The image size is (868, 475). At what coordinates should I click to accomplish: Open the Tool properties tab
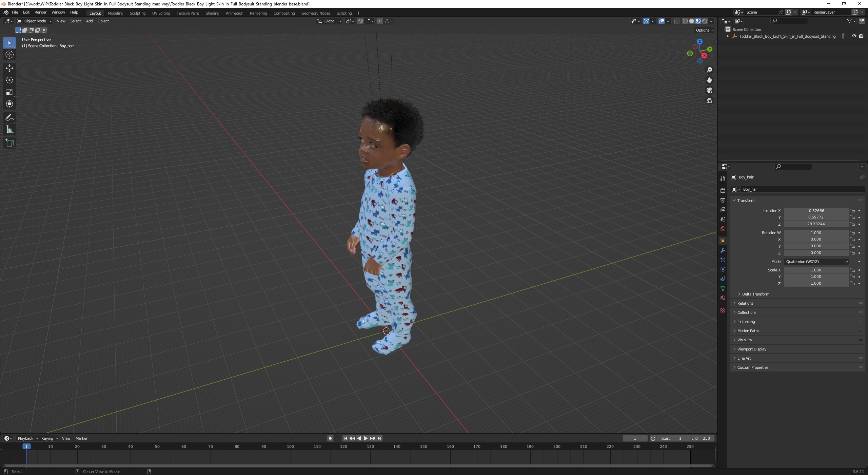pos(723,178)
